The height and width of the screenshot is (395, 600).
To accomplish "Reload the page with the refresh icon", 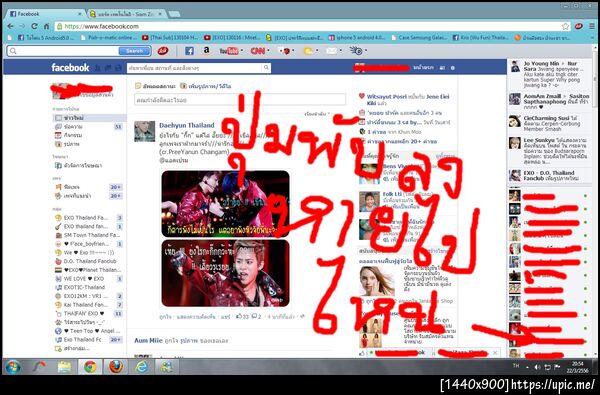I will click(34, 26).
